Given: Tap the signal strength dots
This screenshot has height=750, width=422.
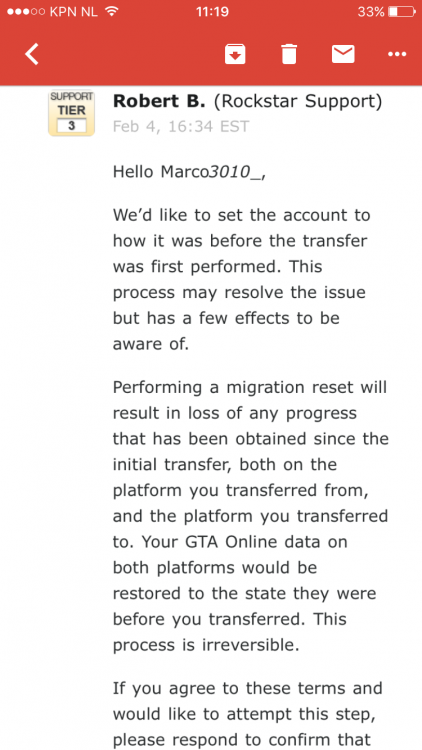Looking at the screenshot, I should pos(26,12).
